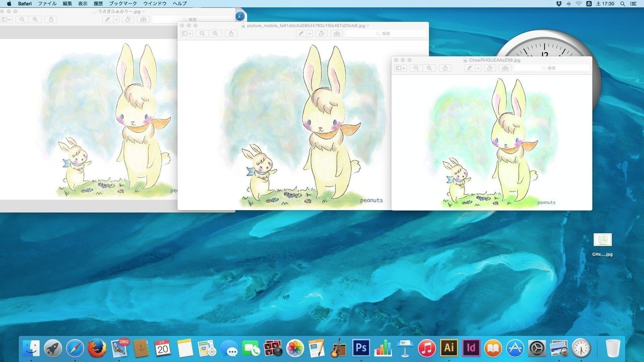Screen dimensions: 644x362
Task: Click the 検索 field in CHxkRHGUEAAzZX9.jpg window
Action: point(552,68)
